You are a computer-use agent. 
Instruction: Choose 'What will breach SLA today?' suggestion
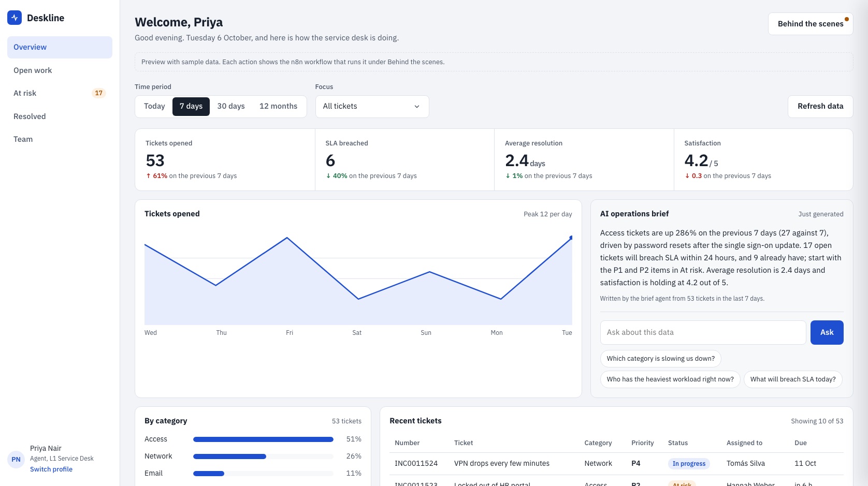(793, 379)
